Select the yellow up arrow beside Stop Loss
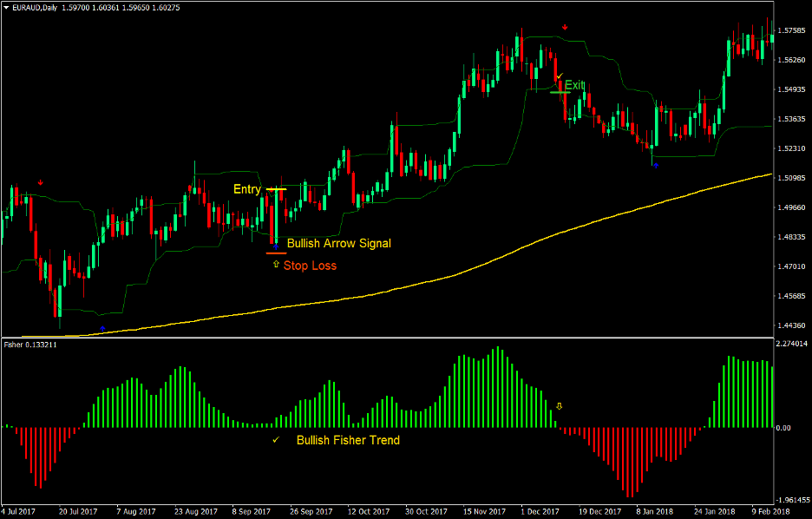This screenshot has height=519, width=812. click(x=276, y=263)
